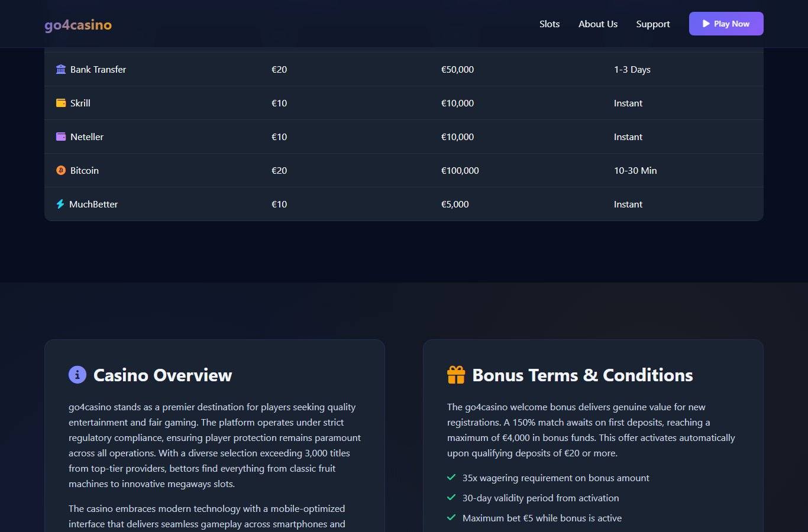Click the Casino Overview heading
The height and width of the screenshot is (532, 808).
click(x=163, y=375)
